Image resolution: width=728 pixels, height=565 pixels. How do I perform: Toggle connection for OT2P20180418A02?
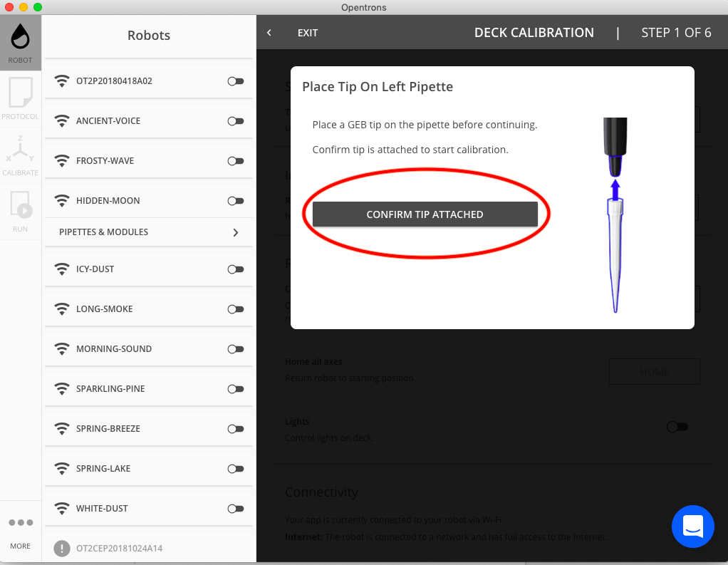[235, 81]
